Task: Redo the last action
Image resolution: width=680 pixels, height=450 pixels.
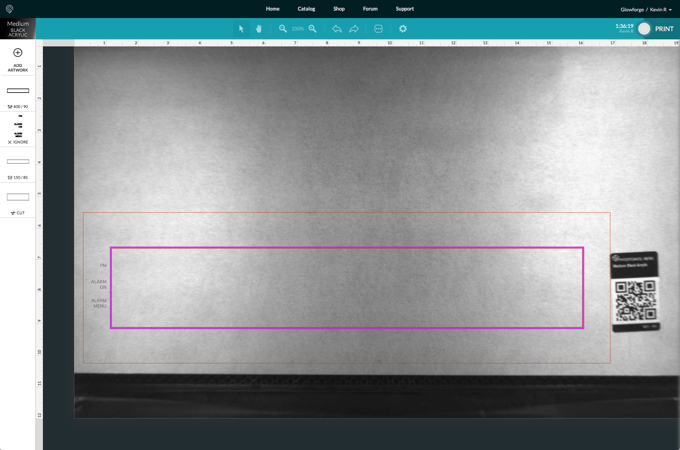Action: click(354, 29)
